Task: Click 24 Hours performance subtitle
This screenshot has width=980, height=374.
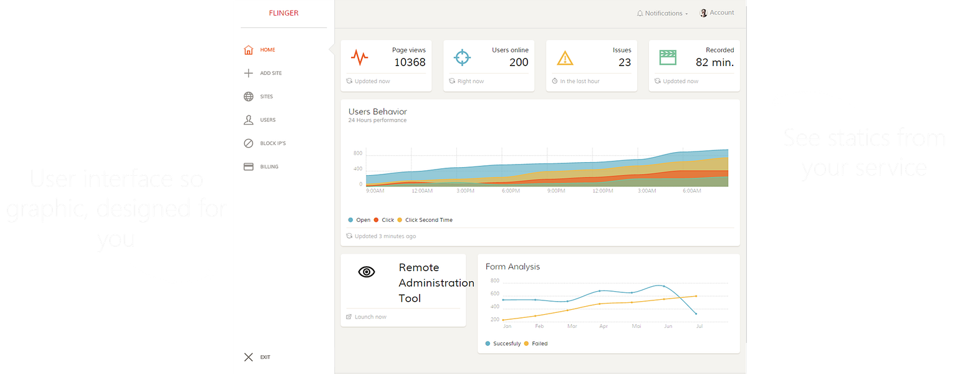Action: coord(377,120)
